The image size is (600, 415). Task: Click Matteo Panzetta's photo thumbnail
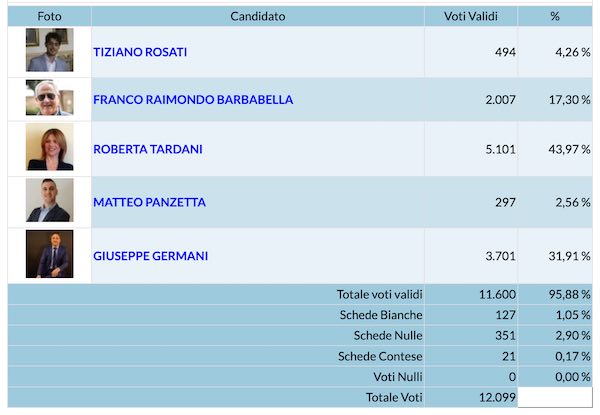pos(49,200)
